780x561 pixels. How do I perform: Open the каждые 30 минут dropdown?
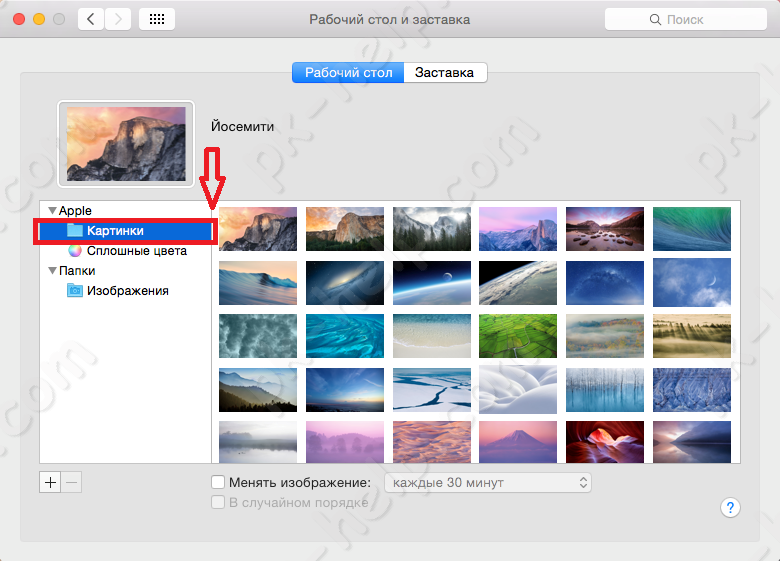coord(488,482)
